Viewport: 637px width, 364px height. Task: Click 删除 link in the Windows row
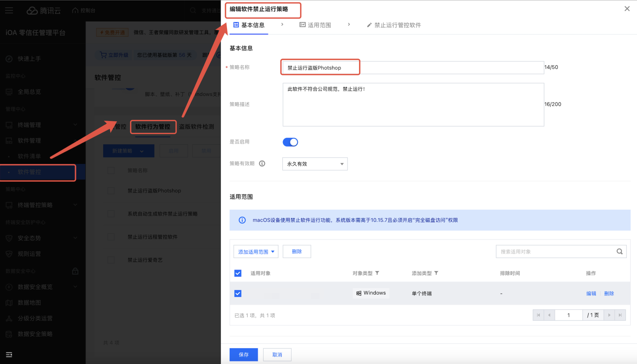pos(609,294)
